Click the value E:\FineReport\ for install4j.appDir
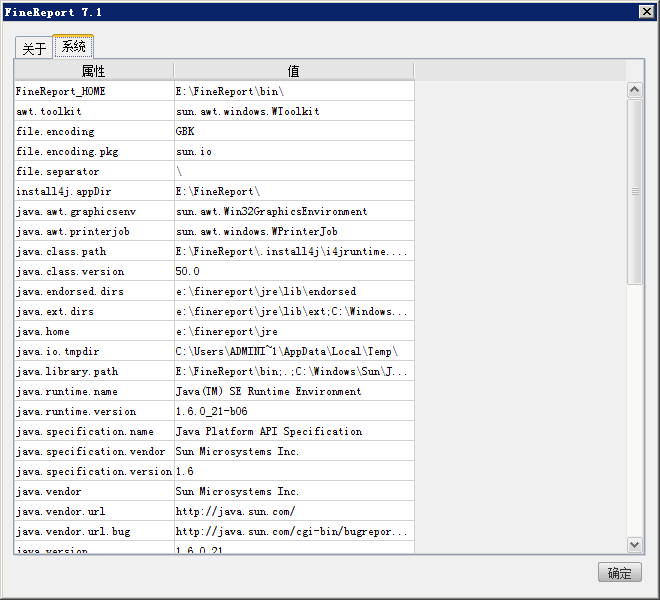Image resolution: width=660 pixels, height=600 pixels. [x=294, y=191]
